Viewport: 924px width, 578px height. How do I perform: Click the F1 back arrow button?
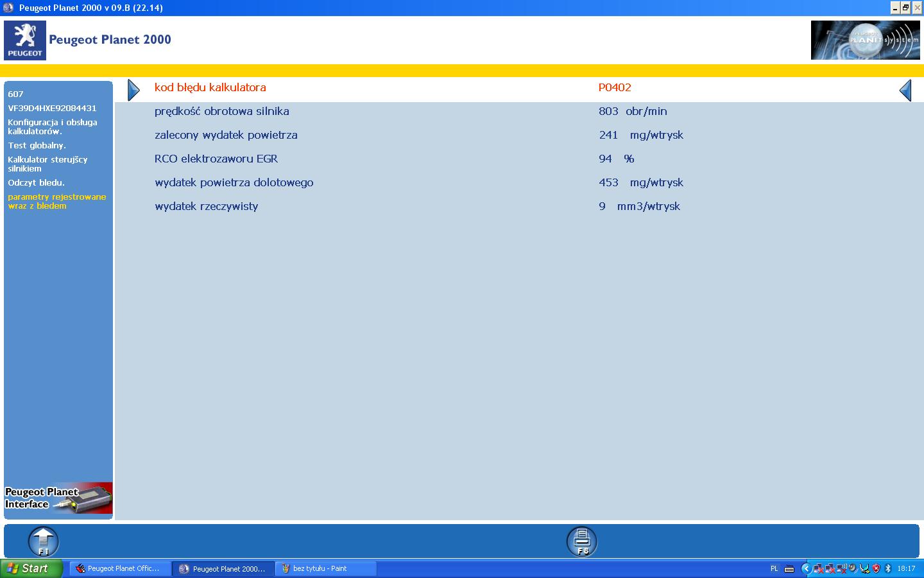tap(44, 541)
